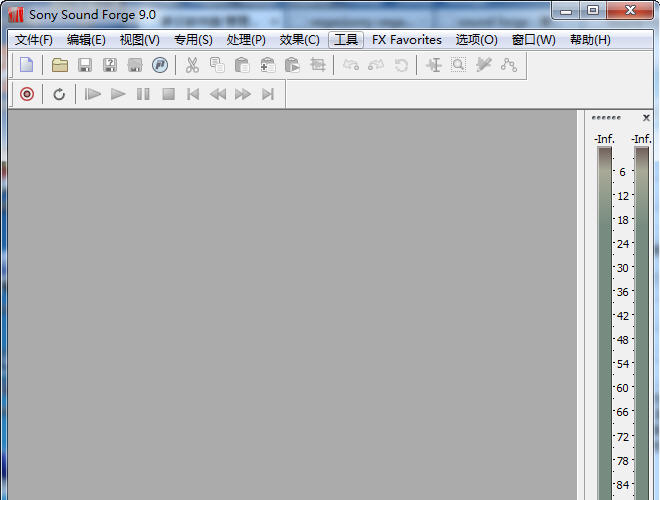
Task: Select the Pencil tool icon
Action: tap(484, 65)
